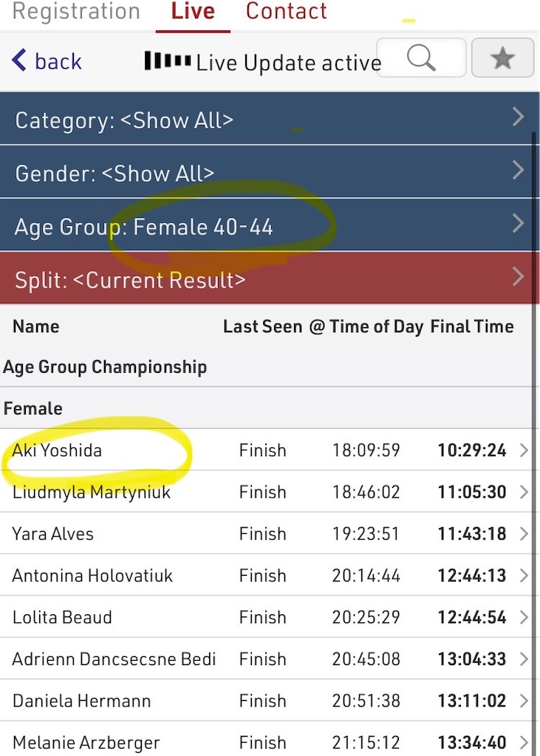The height and width of the screenshot is (756, 540).
Task: Select Antonina Holovatiuk's name
Action: coord(92,576)
